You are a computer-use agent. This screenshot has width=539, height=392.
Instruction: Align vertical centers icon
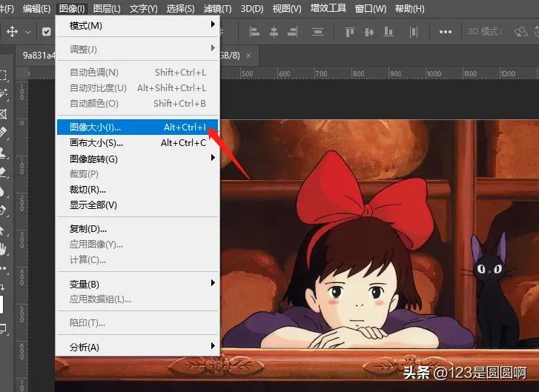(368, 32)
